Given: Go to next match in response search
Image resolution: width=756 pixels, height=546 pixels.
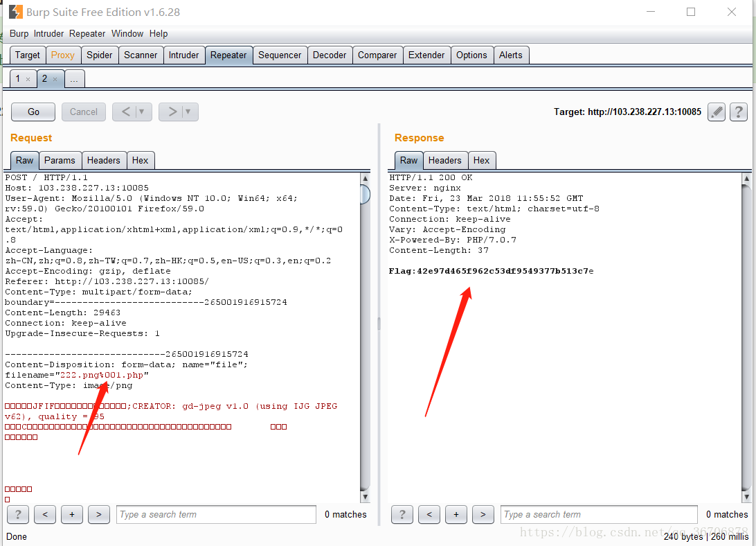Looking at the screenshot, I should tap(483, 515).
